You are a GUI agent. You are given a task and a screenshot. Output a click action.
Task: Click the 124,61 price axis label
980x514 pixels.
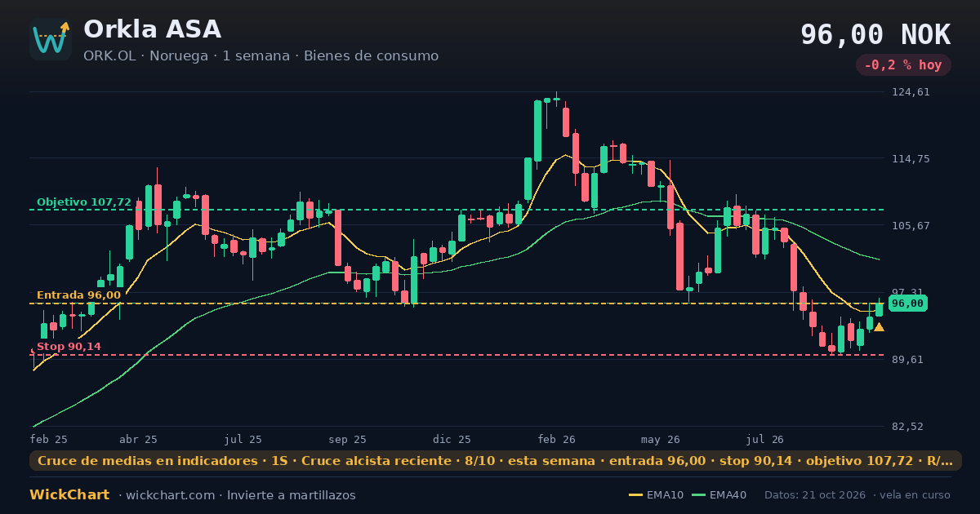(x=911, y=92)
